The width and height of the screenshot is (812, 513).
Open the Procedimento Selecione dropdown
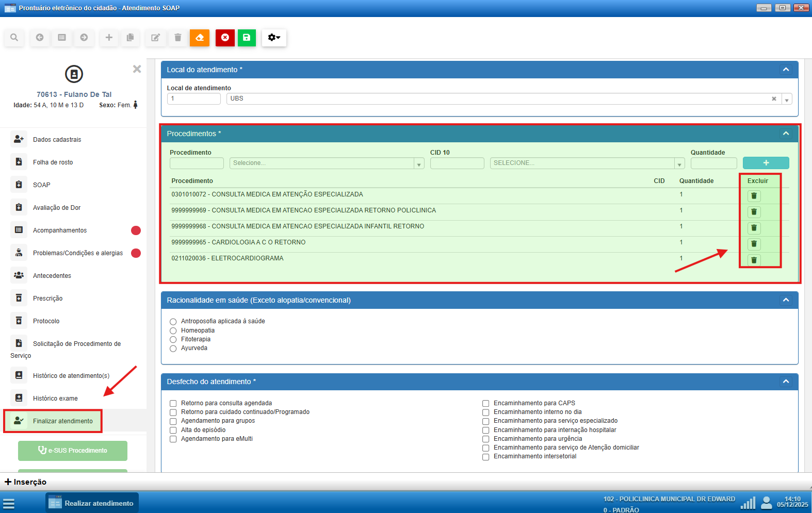click(326, 163)
